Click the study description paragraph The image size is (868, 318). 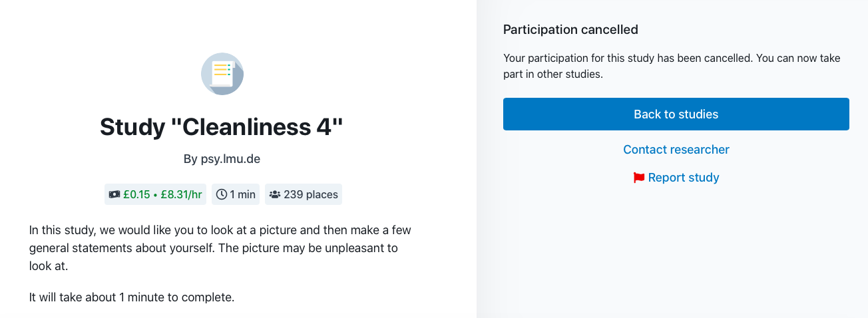pyautogui.click(x=220, y=248)
